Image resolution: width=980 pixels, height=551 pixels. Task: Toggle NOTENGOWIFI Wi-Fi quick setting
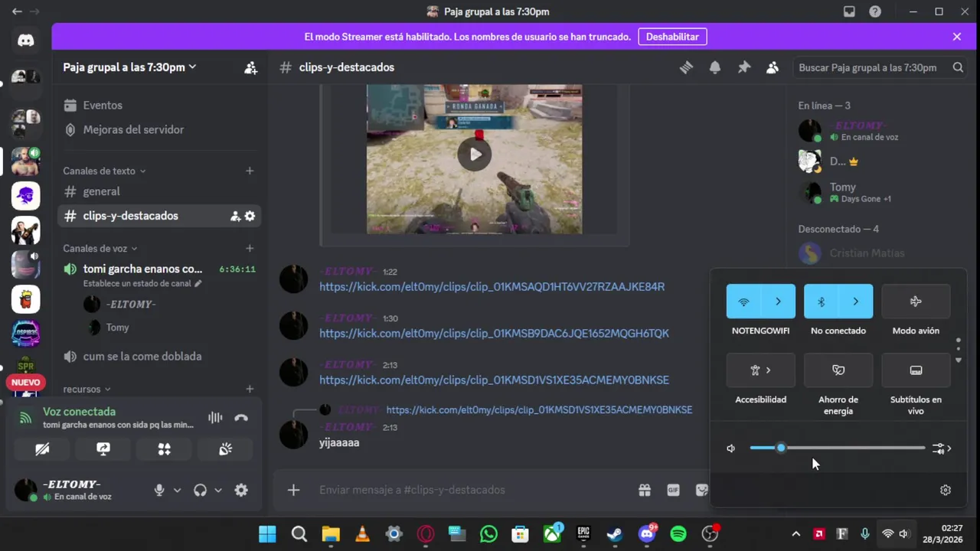[743, 302]
